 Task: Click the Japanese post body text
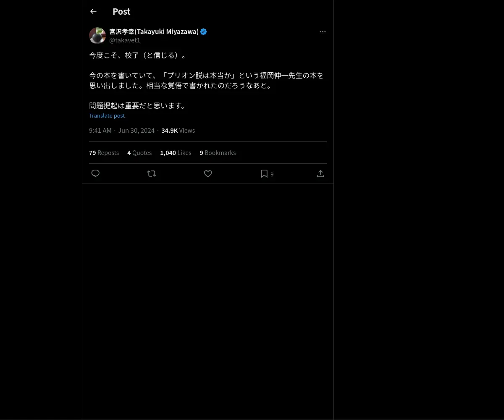(x=206, y=80)
